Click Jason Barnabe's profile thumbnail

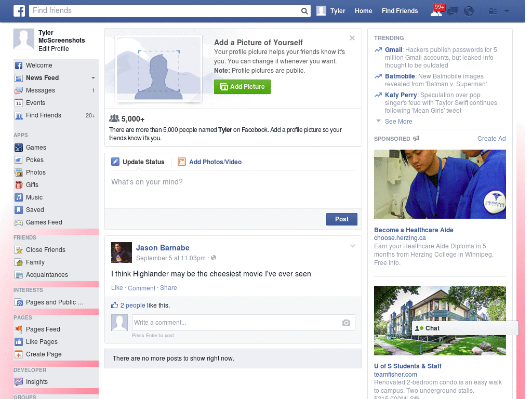point(122,252)
